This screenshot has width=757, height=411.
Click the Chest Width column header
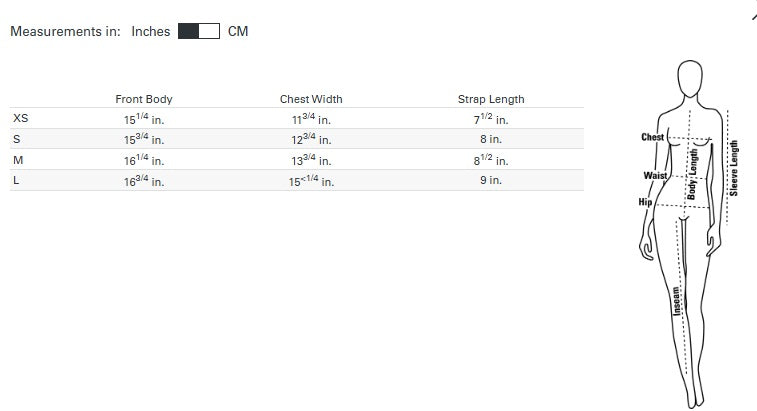[311, 99]
